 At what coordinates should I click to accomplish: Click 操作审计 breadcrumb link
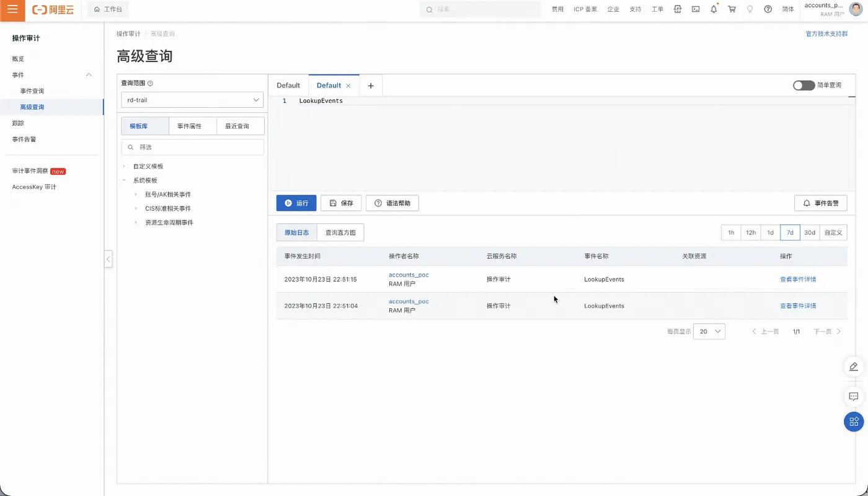[128, 34]
